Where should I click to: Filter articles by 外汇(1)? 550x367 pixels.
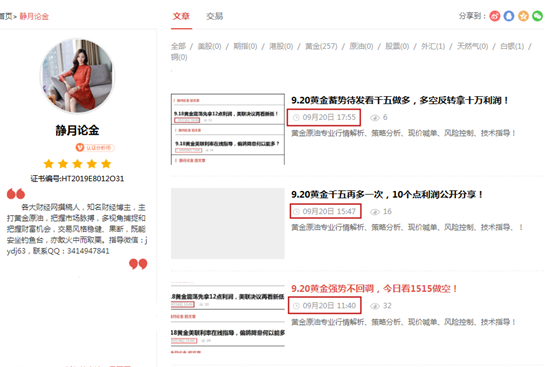click(433, 46)
